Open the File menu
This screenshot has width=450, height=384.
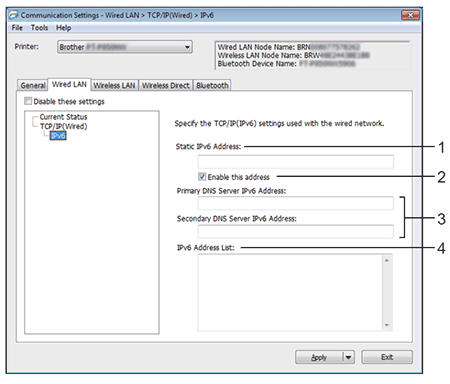coord(17,28)
